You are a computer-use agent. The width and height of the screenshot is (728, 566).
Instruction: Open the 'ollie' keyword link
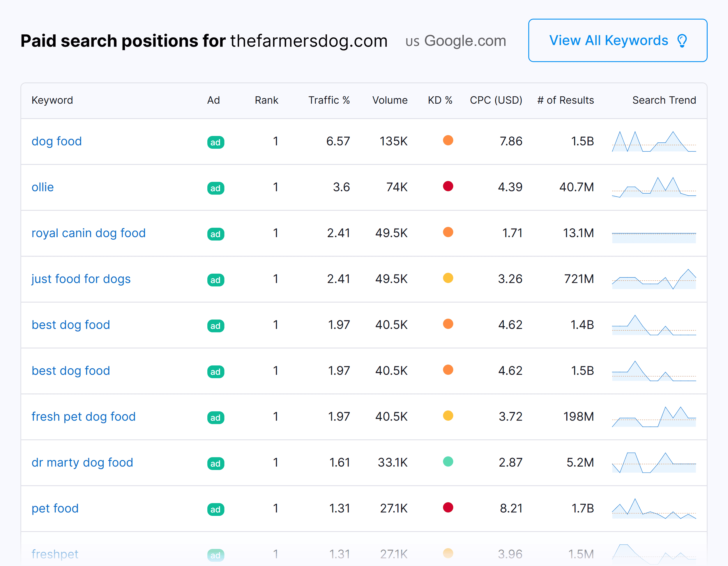[x=43, y=187]
